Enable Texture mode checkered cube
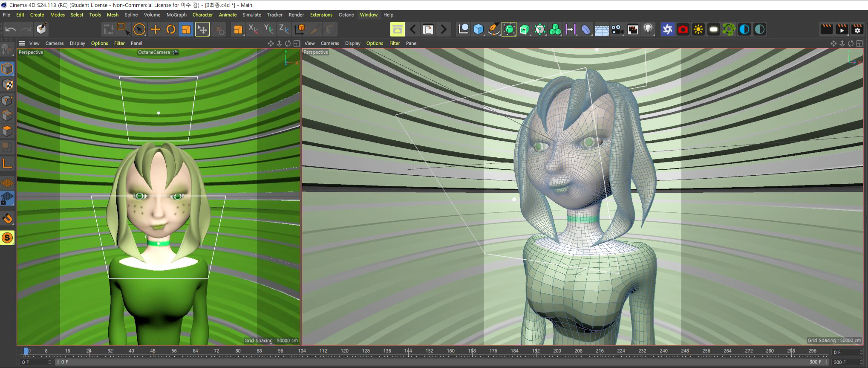Viewport: 868px width, 368px height. click(7, 85)
